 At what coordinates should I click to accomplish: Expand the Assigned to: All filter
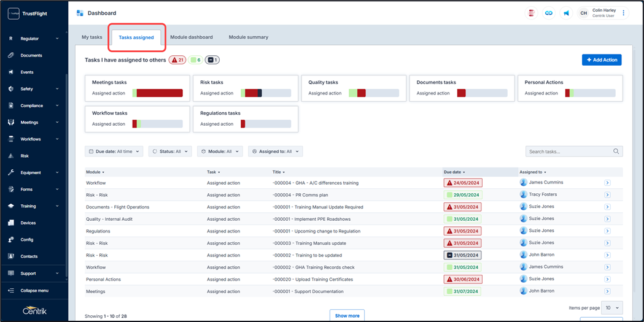pyautogui.click(x=276, y=151)
